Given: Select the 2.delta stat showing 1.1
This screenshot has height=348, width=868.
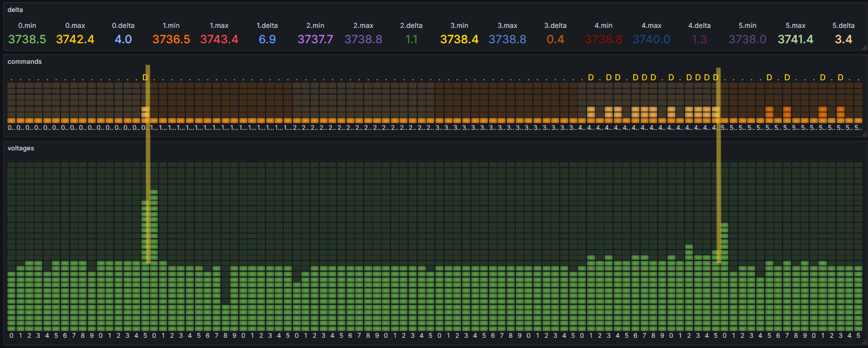Looking at the screenshot, I should tap(411, 39).
